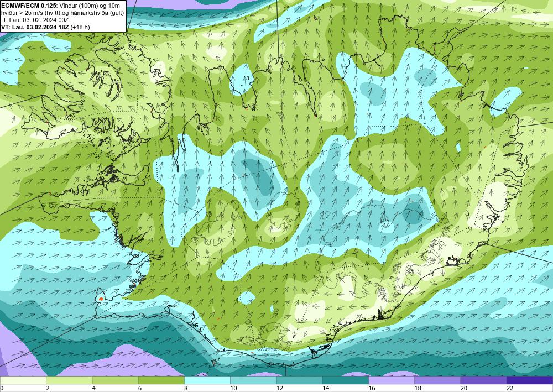Click the 'ECMWF/ECM 0.125' model title text
Viewport: 553px width, 392px height.
[x=29, y=6]
